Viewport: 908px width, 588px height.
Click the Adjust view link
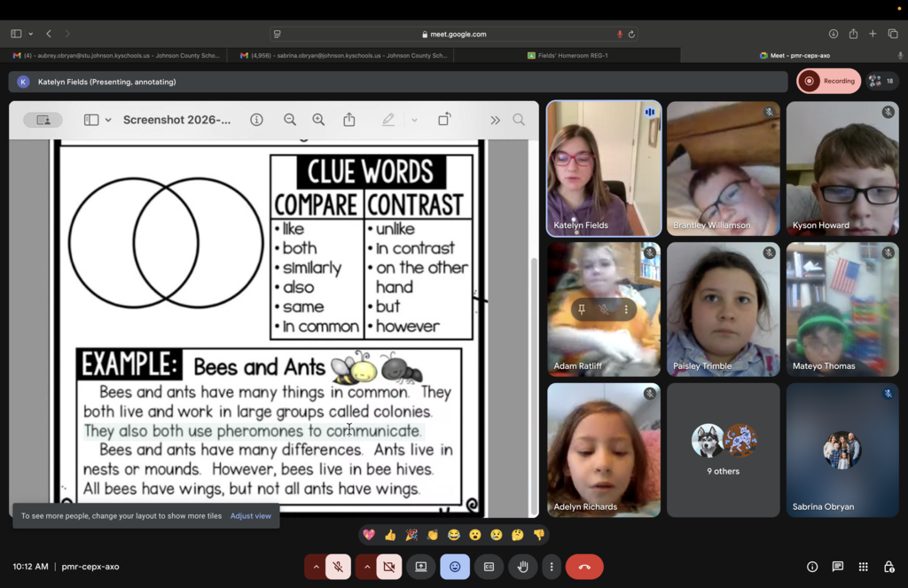click(251, 515)
